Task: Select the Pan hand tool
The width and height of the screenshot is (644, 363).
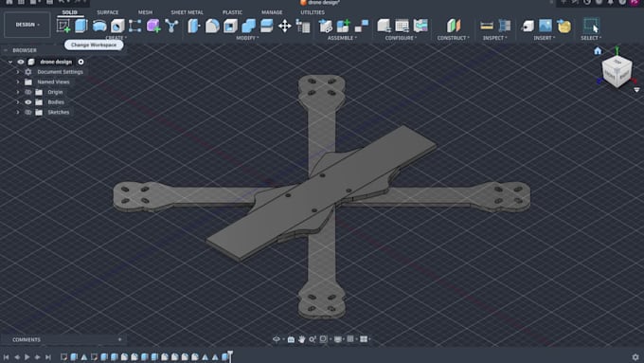Action: (302, 339)
